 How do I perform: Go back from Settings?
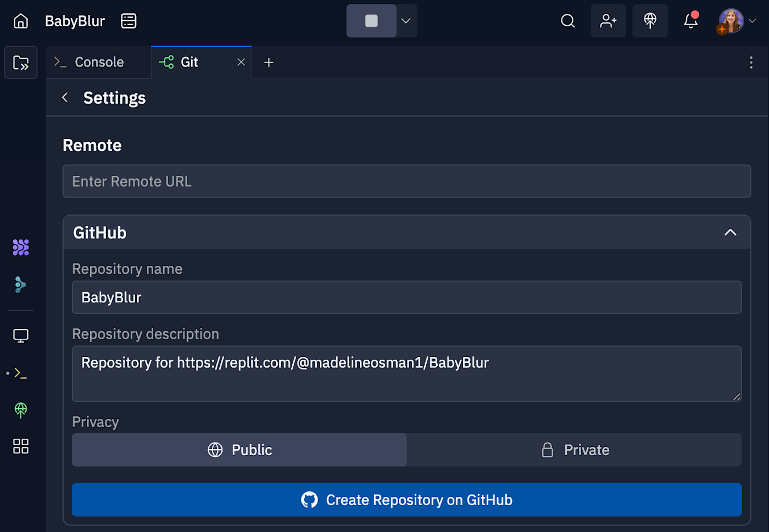click(x=65, y=98)
